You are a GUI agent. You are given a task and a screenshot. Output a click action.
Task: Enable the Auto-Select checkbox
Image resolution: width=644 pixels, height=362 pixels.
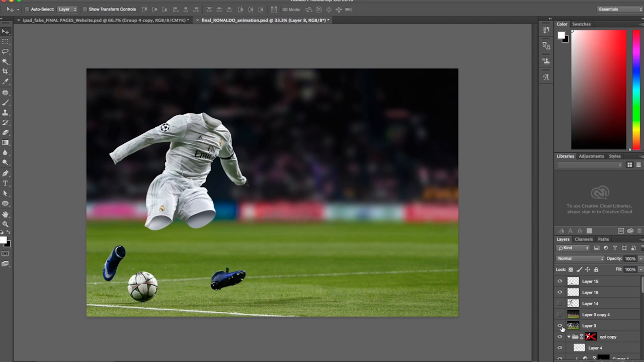point(27,10)
